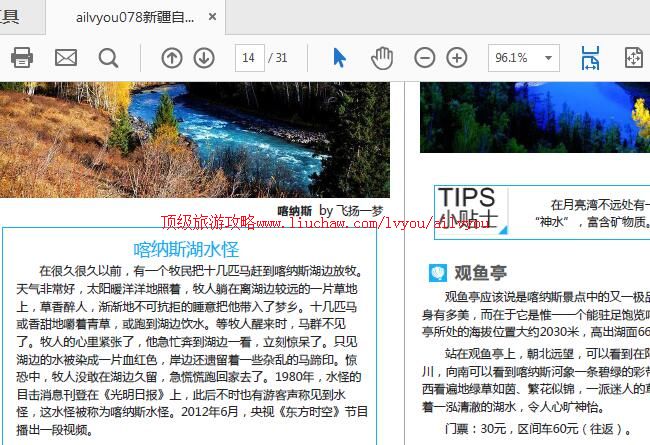The height and width of the screenshot is (445, 650).
Task: Click the page number field showing 14
Action: coord(248,58)
